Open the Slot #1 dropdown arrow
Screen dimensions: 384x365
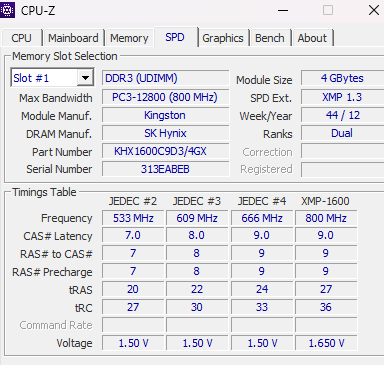[x=85, y=78]
